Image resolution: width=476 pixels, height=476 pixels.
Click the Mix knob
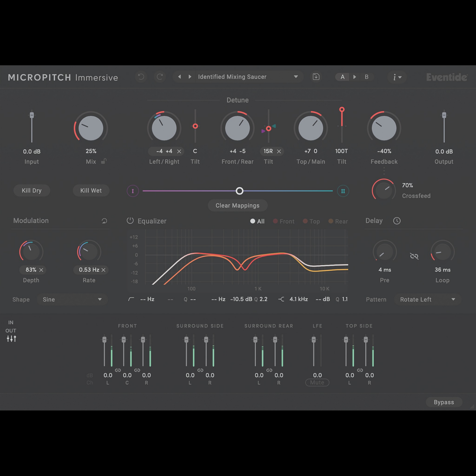point(91,128)
